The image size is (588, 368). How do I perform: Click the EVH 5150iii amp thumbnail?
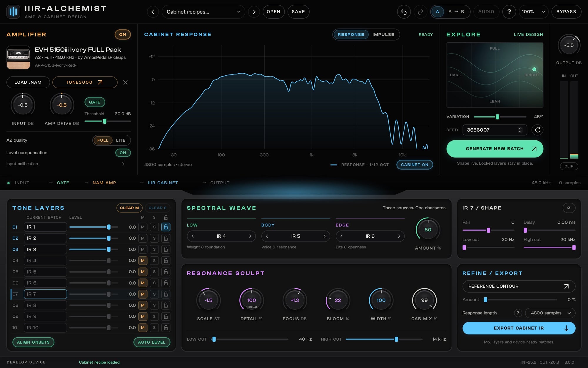[x=18, y=57]
